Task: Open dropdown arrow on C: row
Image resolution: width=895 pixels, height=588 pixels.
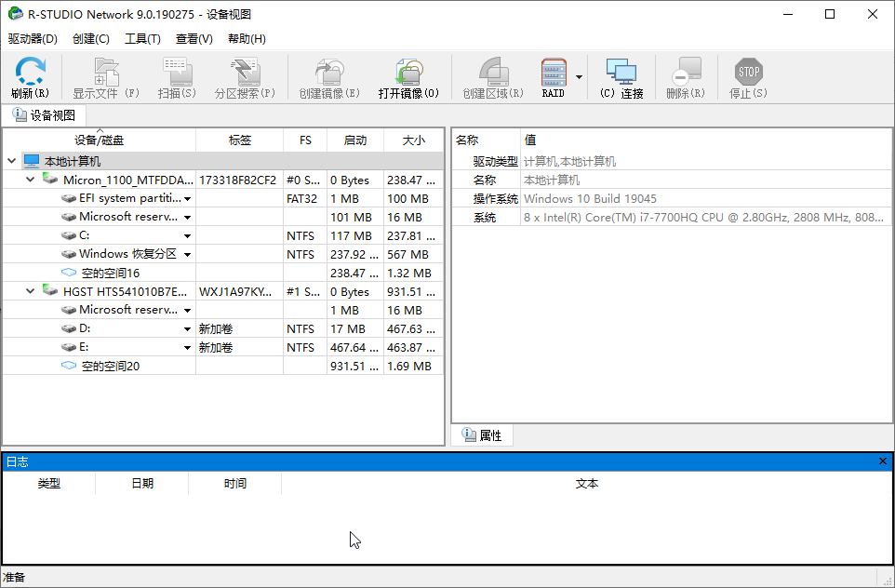Action: [187, 236]
